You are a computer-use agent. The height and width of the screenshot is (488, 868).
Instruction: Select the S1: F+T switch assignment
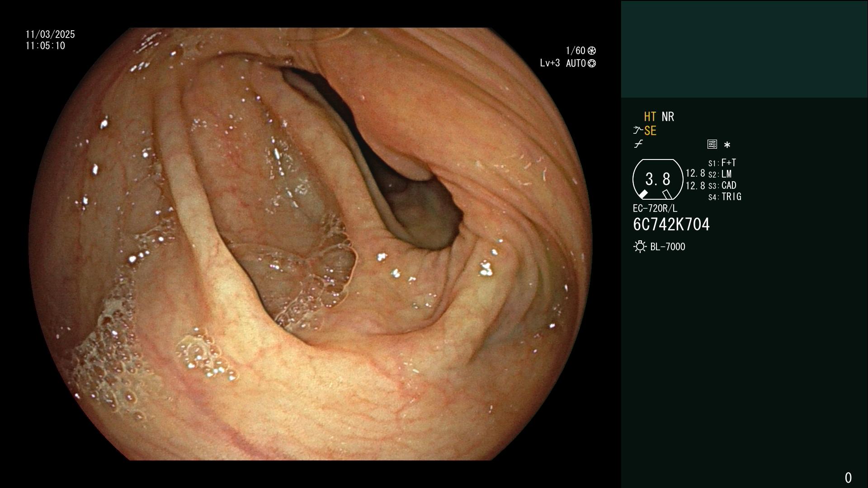[722, 163]
